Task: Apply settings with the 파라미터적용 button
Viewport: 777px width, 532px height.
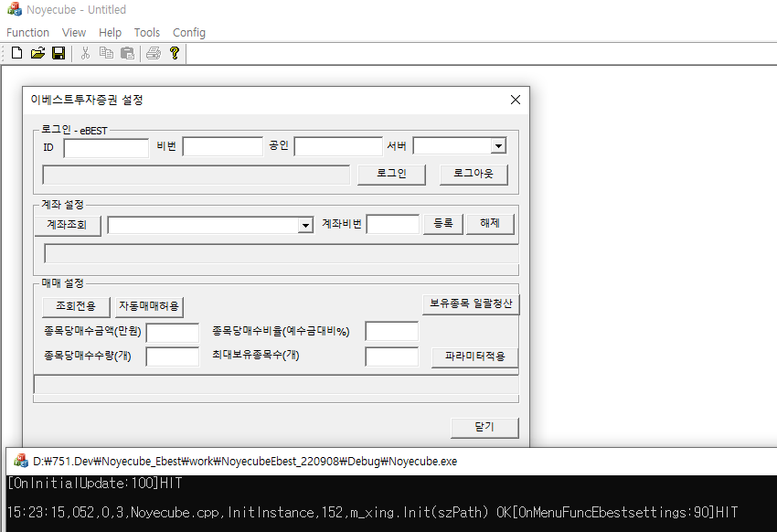Action: 474,357
